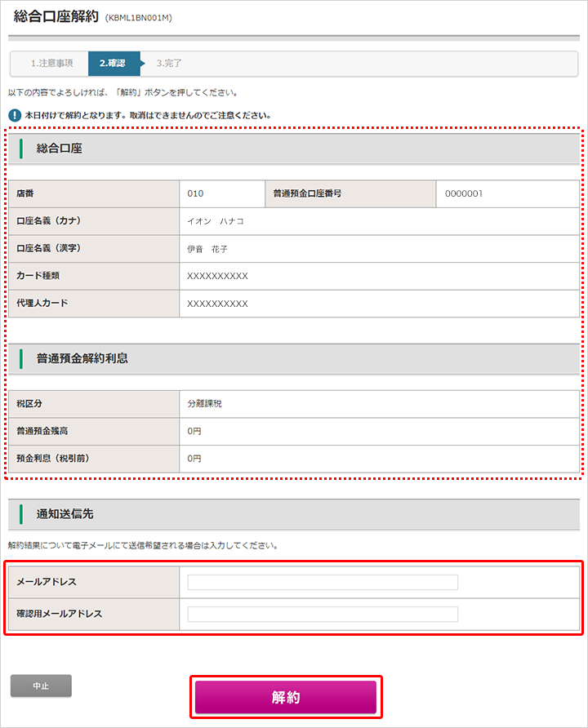Click the 店番 value 010
588x728 pixels.
pos(195,193)
